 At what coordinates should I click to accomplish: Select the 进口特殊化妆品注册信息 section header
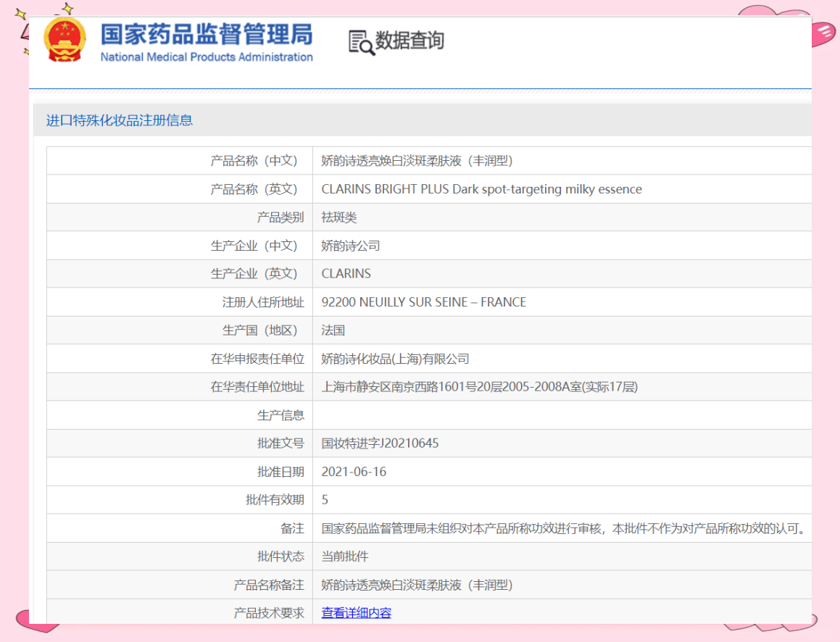[120, 120]
